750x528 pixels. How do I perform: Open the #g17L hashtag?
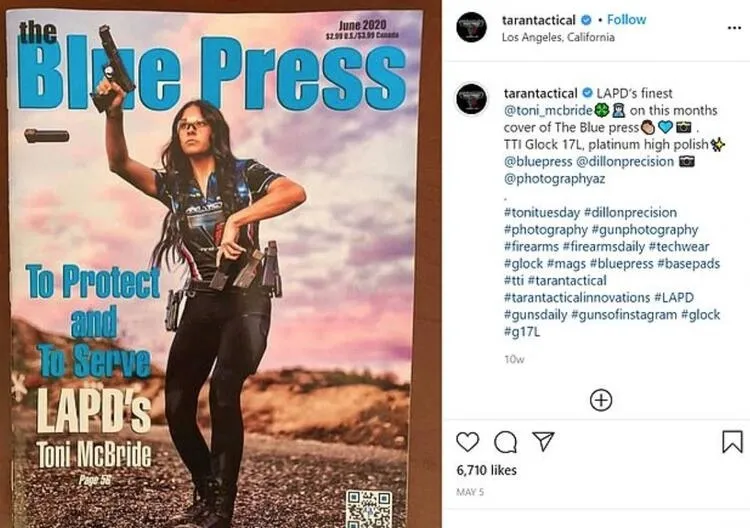[522, 331]
